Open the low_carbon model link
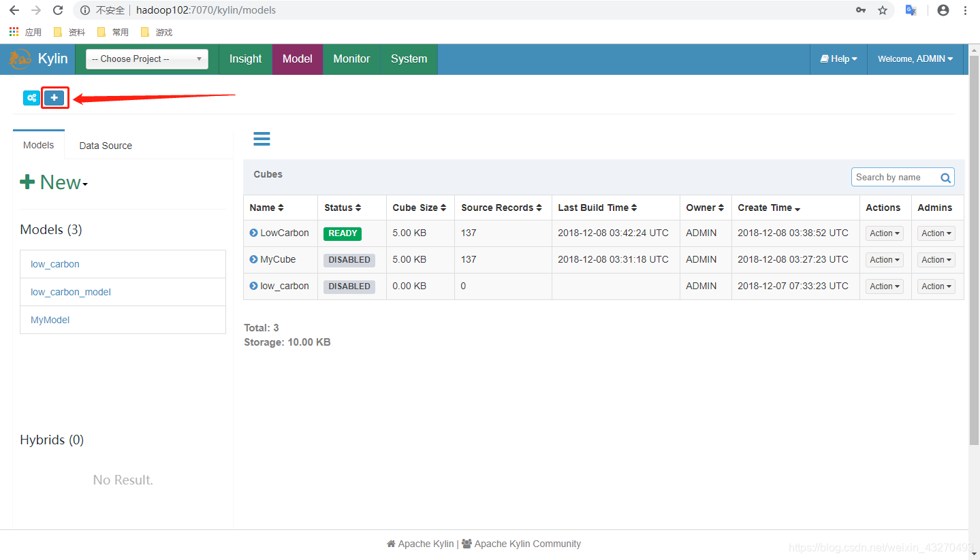The height and width of the screenshot is (560, 980). click(x=55, y=264)
